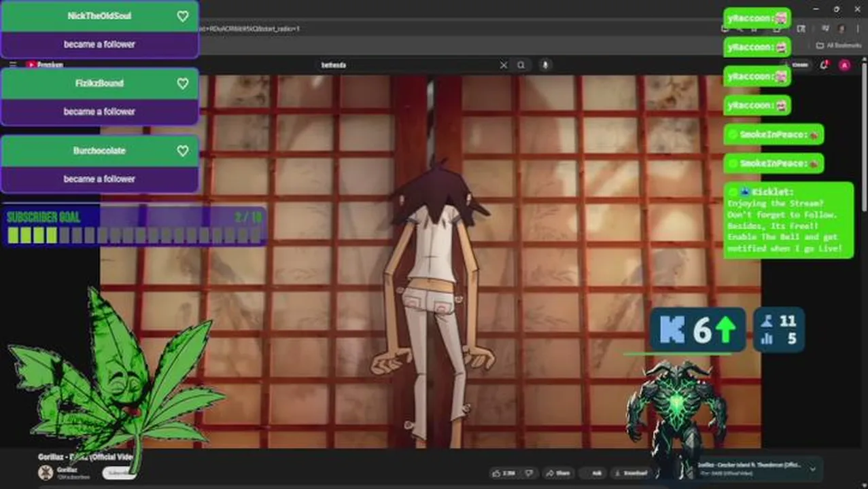This screenshot has width=868, height=489.
Task: Click the Ask button below the video
Action: click(593, 473)
